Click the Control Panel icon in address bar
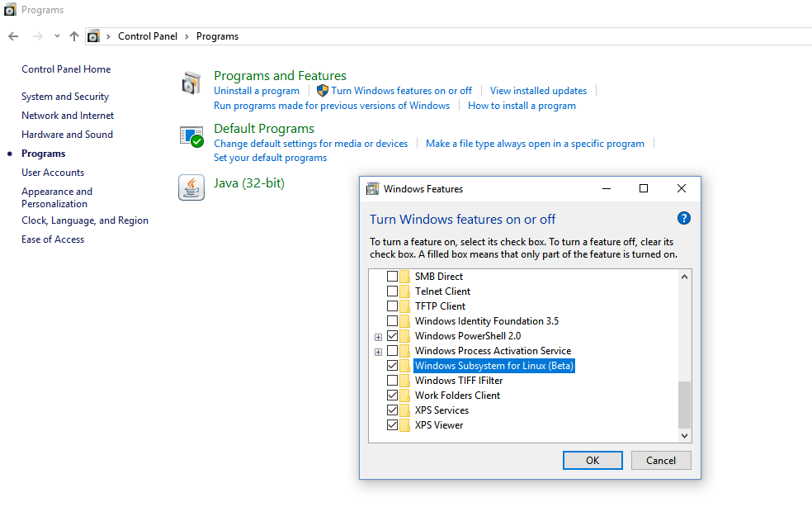The image size is (812, 507). 93,36
